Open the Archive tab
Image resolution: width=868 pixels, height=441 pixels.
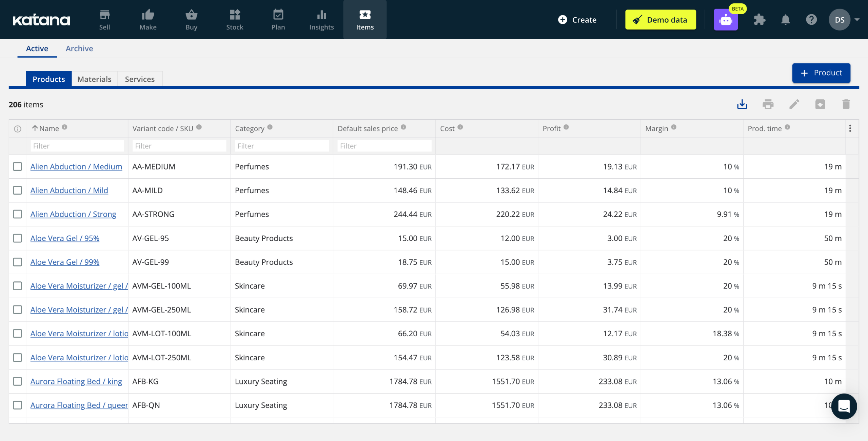[x=79, y=48]
